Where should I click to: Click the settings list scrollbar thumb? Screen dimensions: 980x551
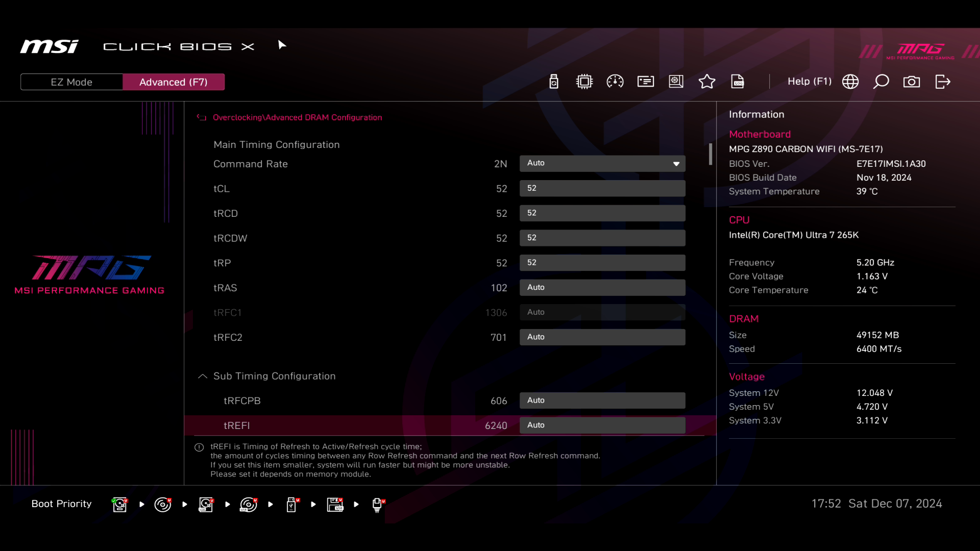point(710,154)
